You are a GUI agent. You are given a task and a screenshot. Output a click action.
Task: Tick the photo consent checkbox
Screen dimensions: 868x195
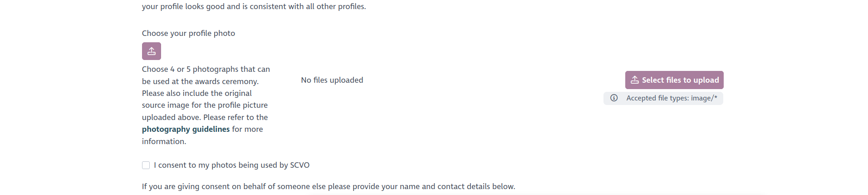tap(146, 165)
